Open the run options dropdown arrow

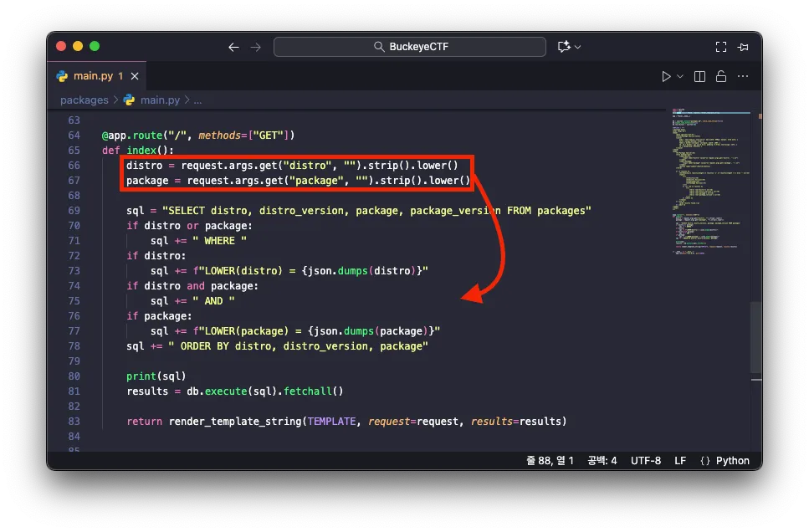click(x=680, y=76)
